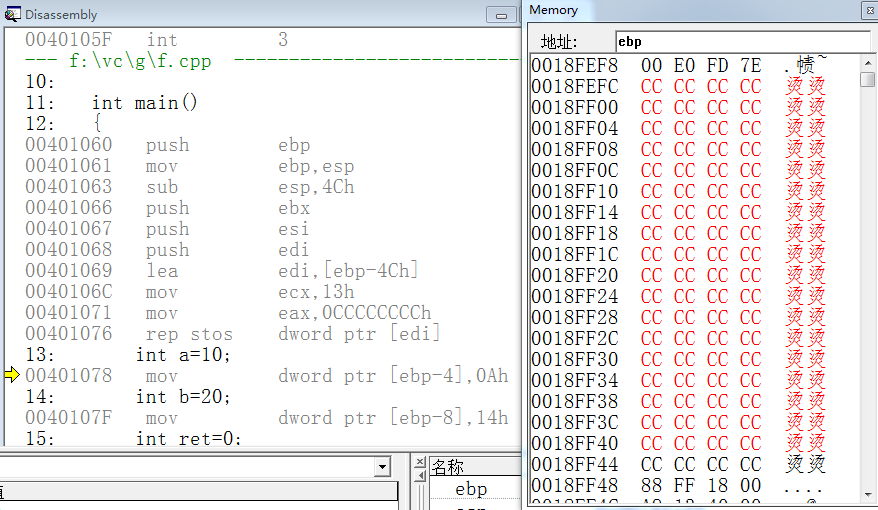Click disassembly line 0040105F int 3
878x510 pixels.
157,39
